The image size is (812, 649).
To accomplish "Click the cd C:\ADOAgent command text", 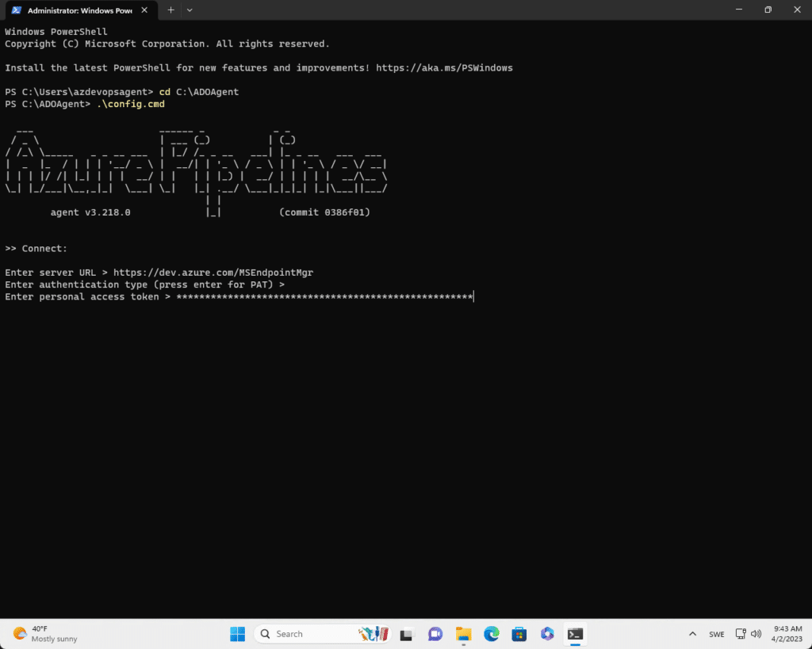I will [199, 92].
